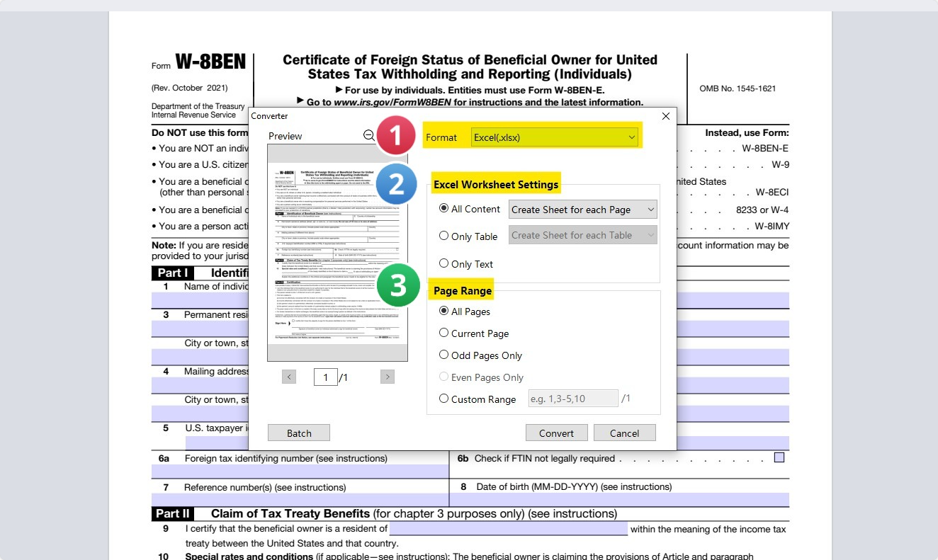
Task: Select the Only Table radio button
Action: coord(444,236)
